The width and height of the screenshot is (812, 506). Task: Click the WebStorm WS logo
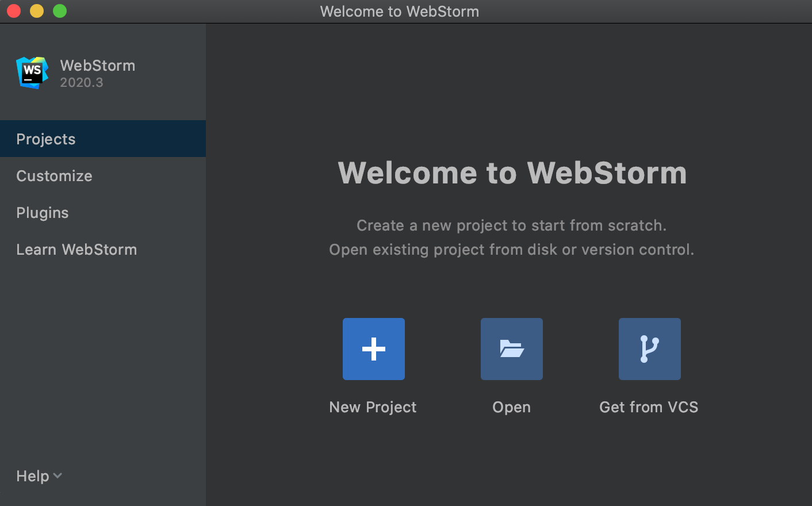click(x=32, y=73)
